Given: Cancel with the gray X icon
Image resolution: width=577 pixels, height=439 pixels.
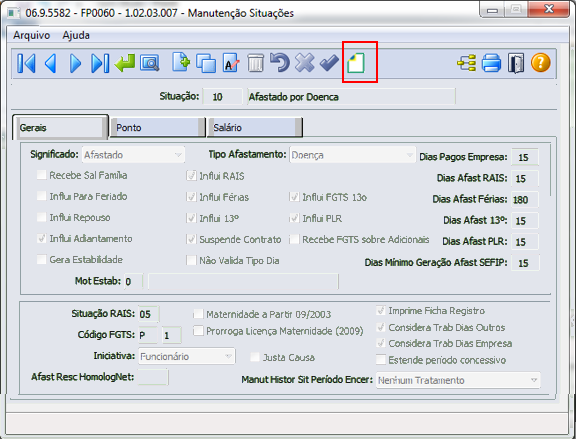Looking at the screenshot, I should [x=305, y=63].
